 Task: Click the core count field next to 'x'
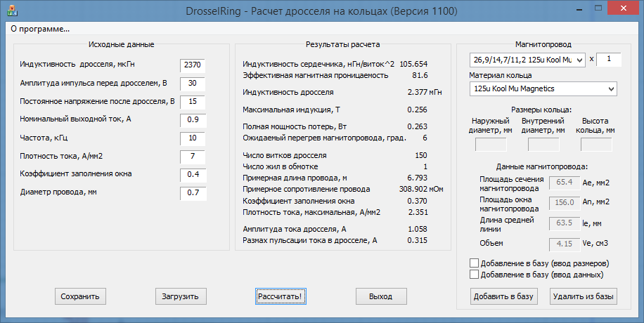609,60
